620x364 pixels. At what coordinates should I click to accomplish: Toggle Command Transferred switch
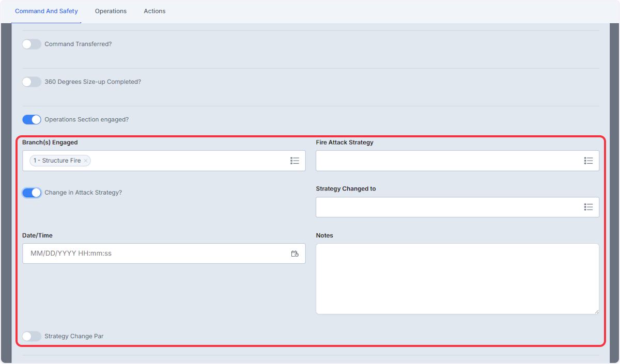32,44
